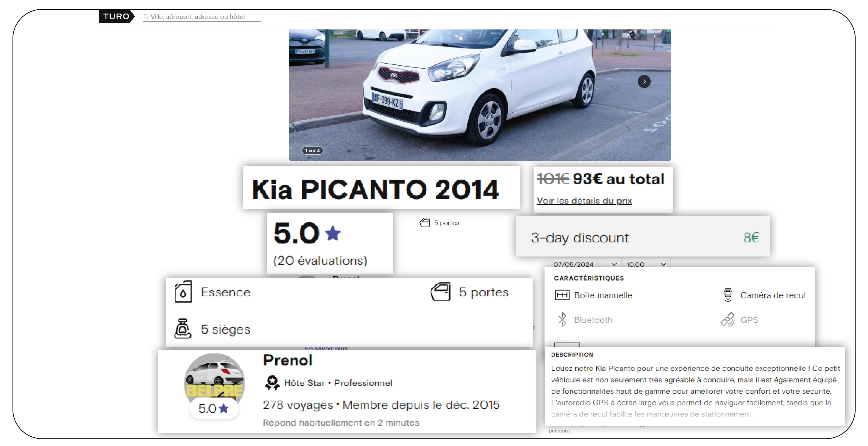
Task: Click the host's 5.0 star rating badge
Action: coord(214,409)
